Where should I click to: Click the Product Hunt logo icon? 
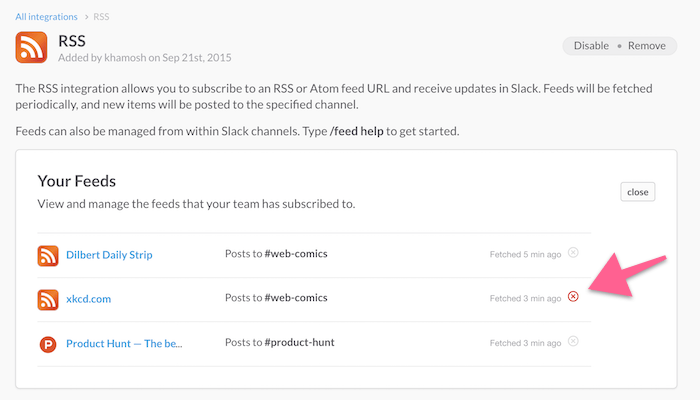click(48, 344)
